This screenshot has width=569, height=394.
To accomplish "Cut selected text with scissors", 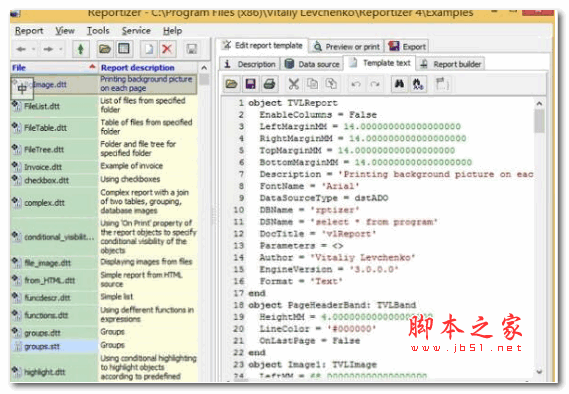I will 293,84.
